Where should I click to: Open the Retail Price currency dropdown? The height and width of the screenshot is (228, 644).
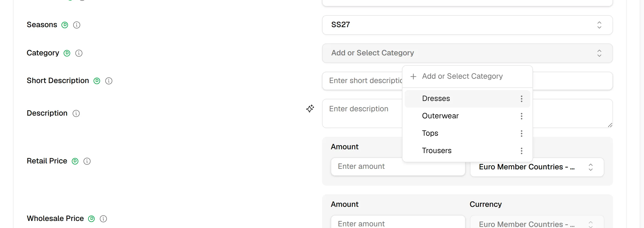(x=537, y=167)
